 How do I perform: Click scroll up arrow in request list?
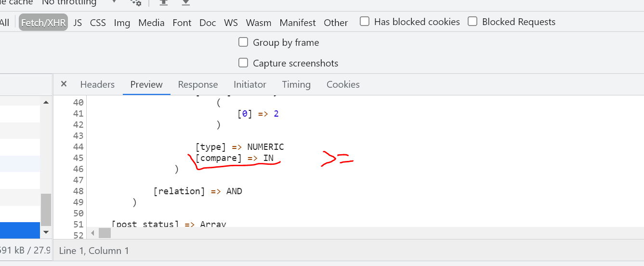46,102
